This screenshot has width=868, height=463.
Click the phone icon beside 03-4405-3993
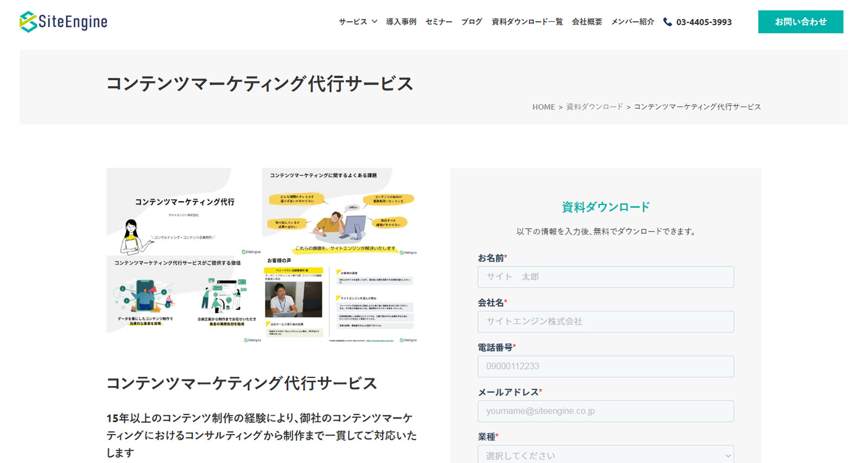click(x=667, y=22)
